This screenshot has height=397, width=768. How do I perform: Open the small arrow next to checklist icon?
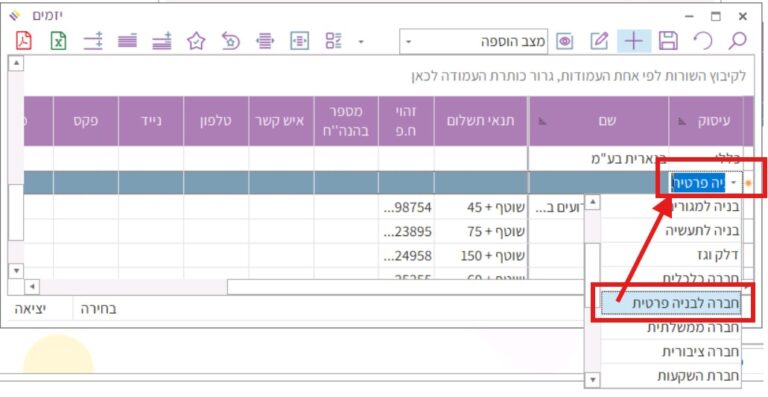(x=361, y=42)
